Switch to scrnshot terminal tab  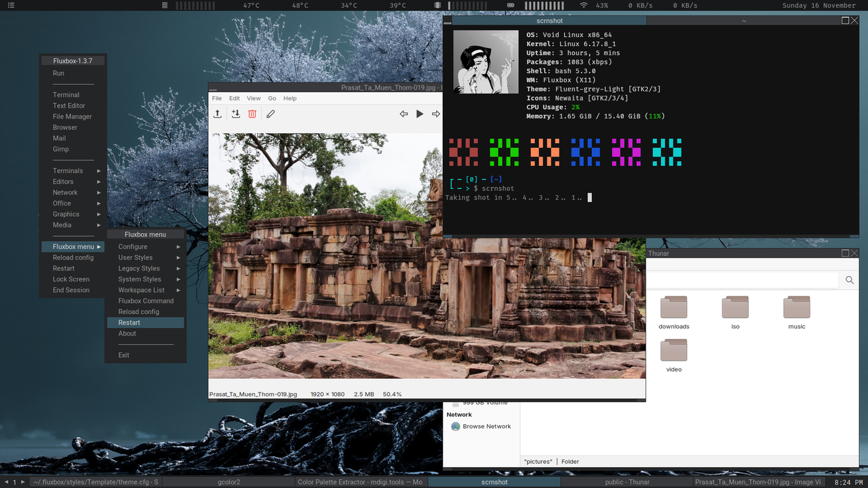pos(549,21)
